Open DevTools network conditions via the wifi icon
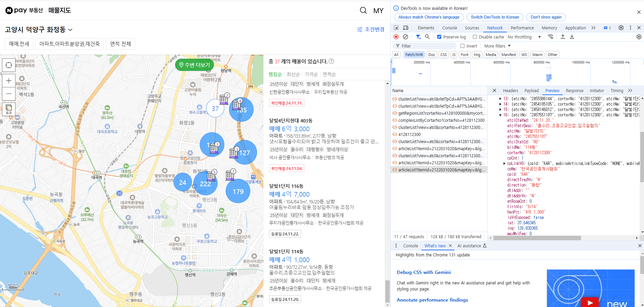 tap(550, 37)
